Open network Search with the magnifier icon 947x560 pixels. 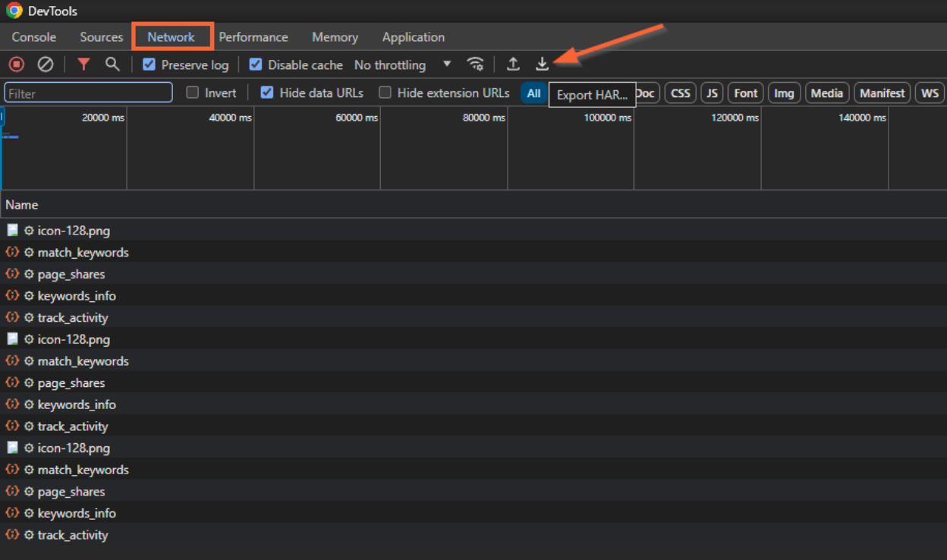point(112,64)
